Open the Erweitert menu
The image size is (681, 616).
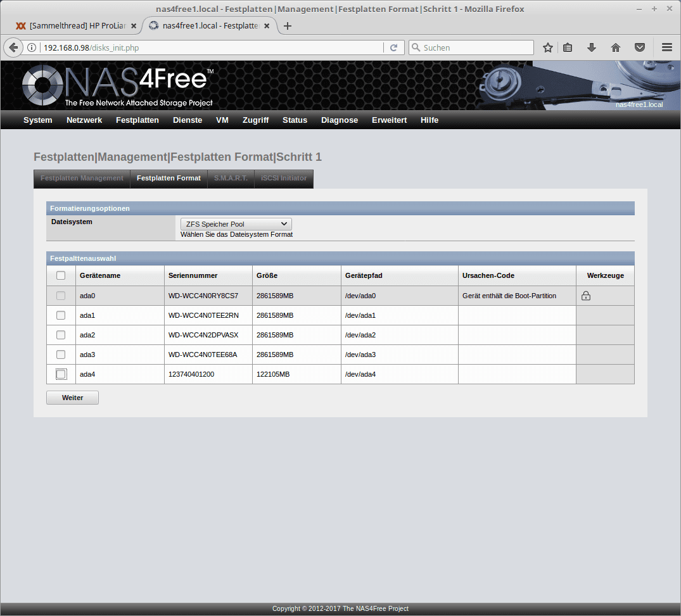[x=389, y=120]
